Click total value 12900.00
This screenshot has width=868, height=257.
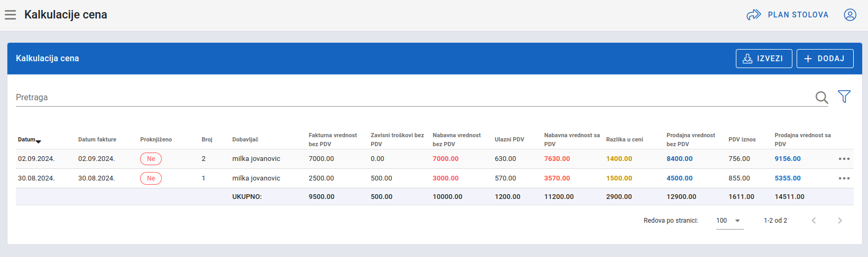681,197
